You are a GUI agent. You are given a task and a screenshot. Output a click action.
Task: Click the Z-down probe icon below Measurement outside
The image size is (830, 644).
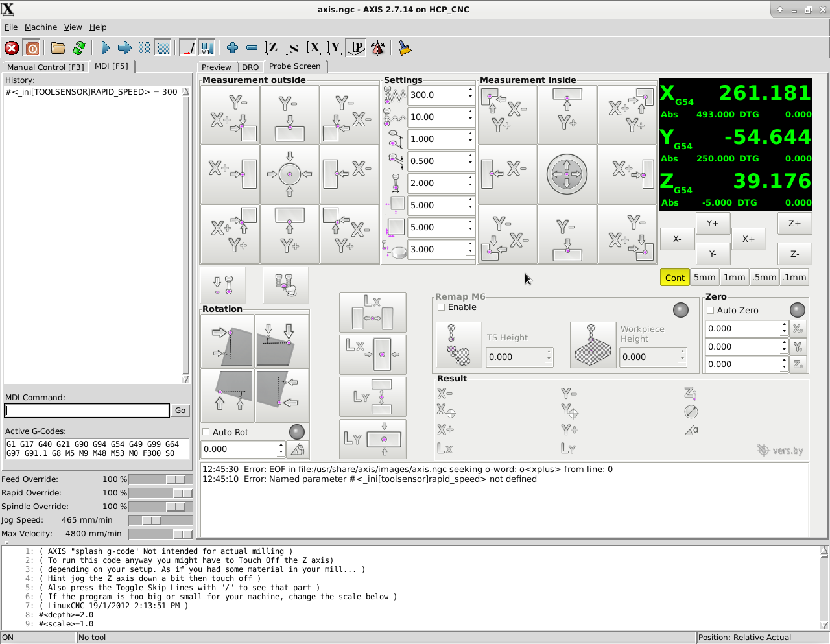[223, 285]
